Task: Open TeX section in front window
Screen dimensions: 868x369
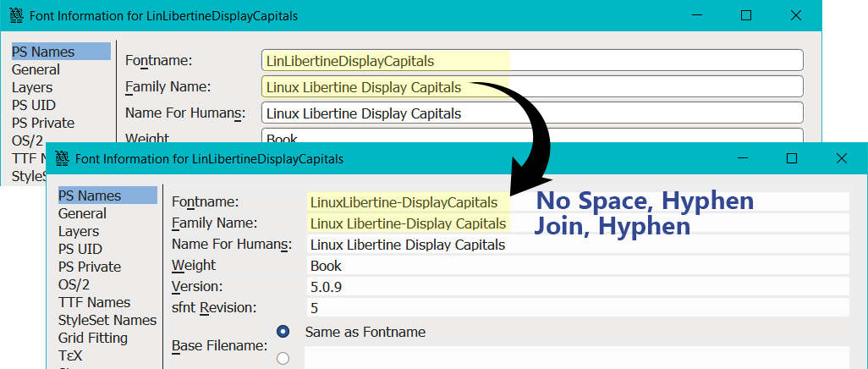Action: coord(70,355)
